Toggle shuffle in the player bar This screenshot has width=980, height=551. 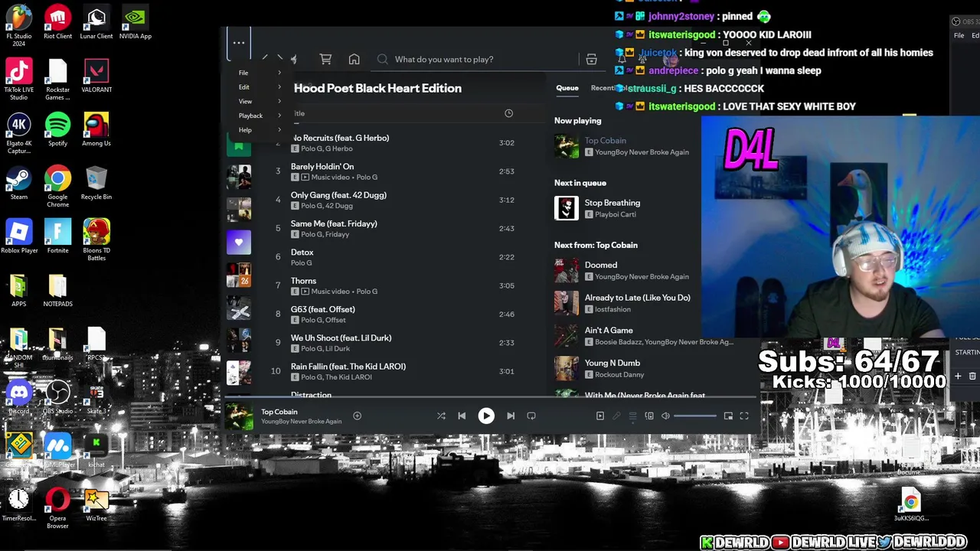pyautogui.click(x=441, y=416)
